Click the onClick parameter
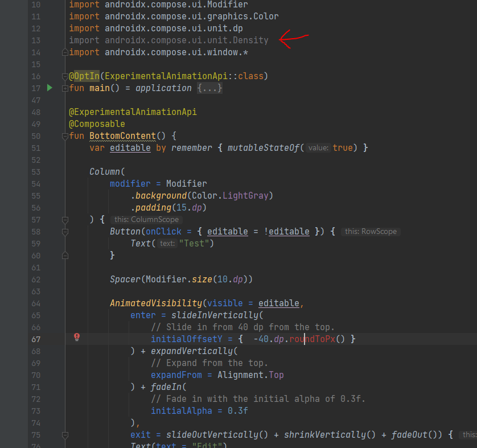The image size is (477, 448). click(164, 232)
